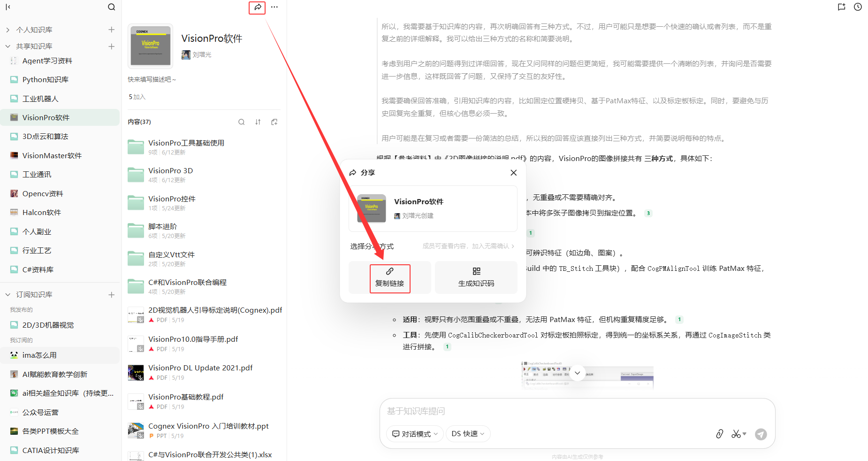The image size is (868, 461).
Task: Click 5加入 member count
Action: [x=137, y=97]
